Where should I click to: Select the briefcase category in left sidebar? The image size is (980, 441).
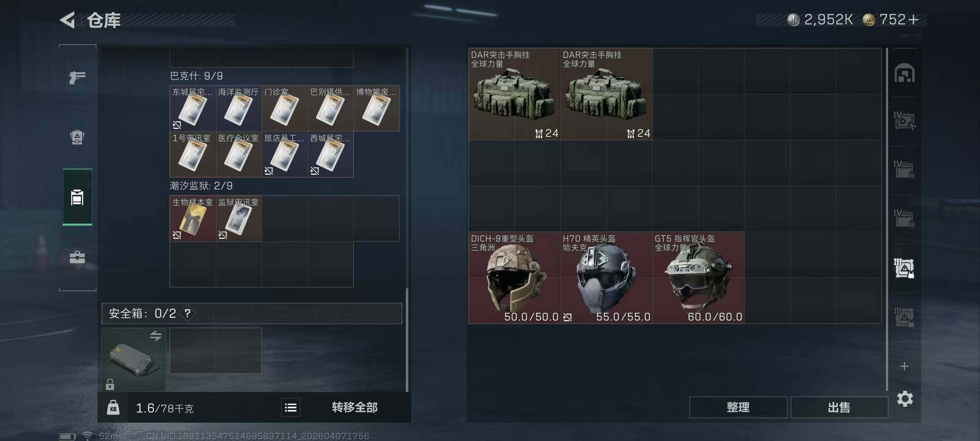[77, 257]
